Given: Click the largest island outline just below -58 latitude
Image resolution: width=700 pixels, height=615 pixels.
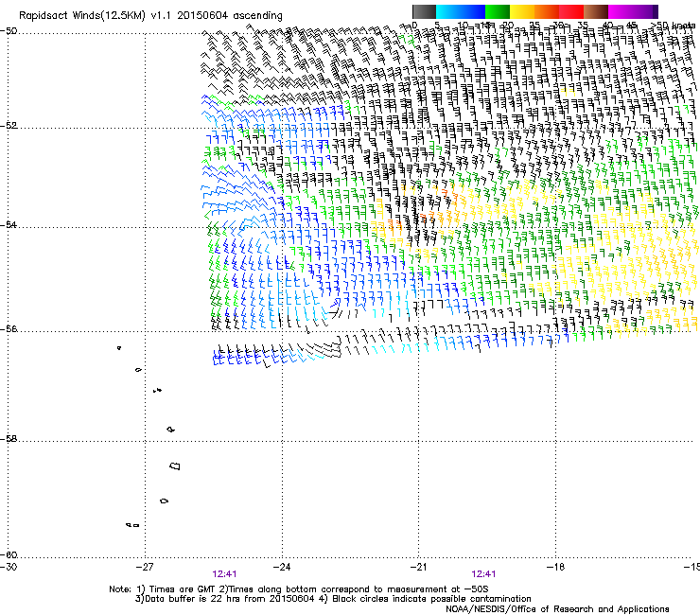Looking at the screenshot, I should [175, 466].
